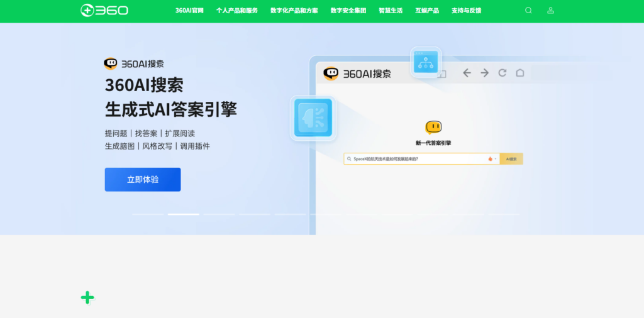The width and height of the screenshot is (644, 318).
Task: Click the yellow mascot above 新一代答案引擎
Action: point(433,128)
